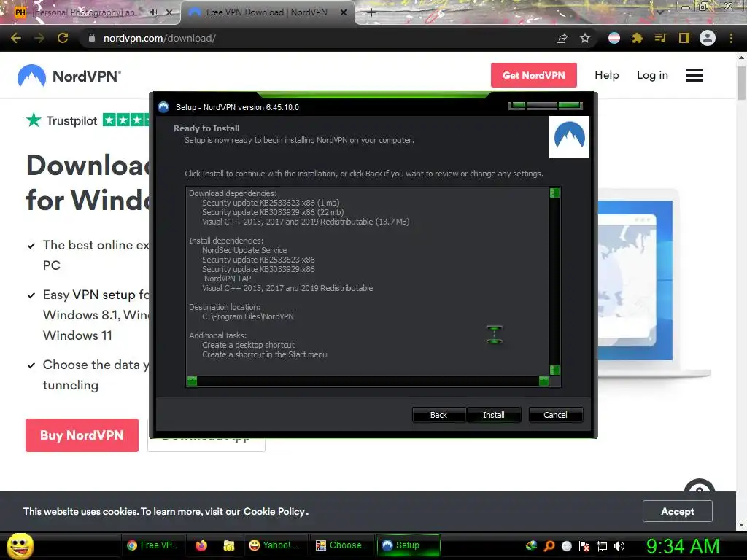Click Log in on the NordVPN site
The height and width of the screenshot is (560, 747).
pos(652,75)
